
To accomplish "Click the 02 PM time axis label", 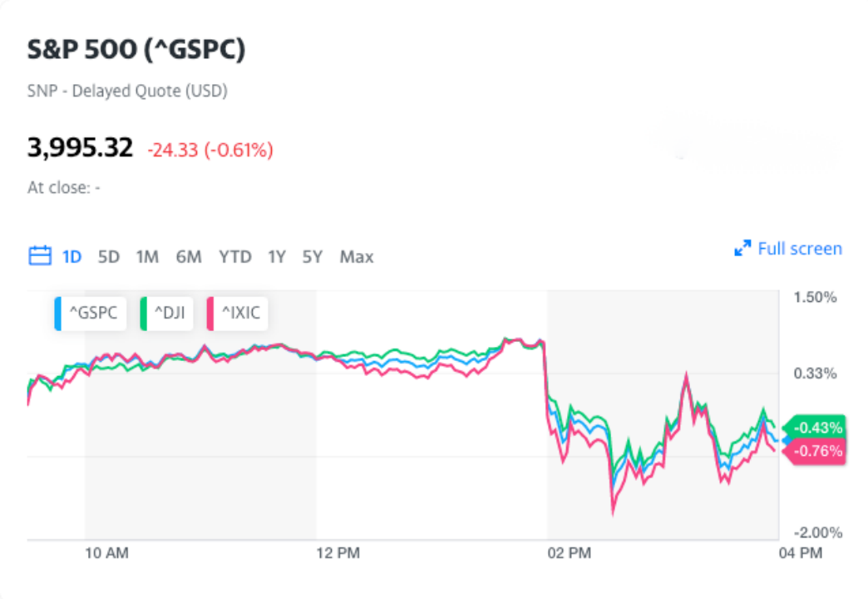I will click(x=570, y=552).
